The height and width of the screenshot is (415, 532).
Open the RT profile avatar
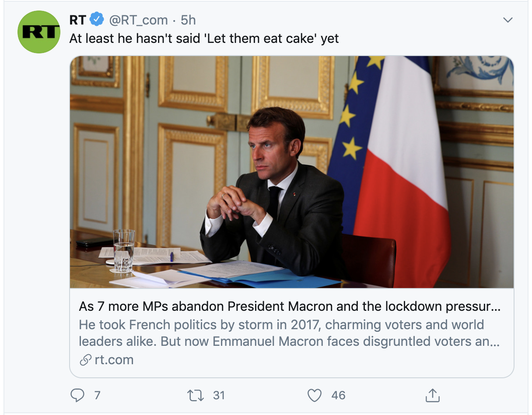38,32
